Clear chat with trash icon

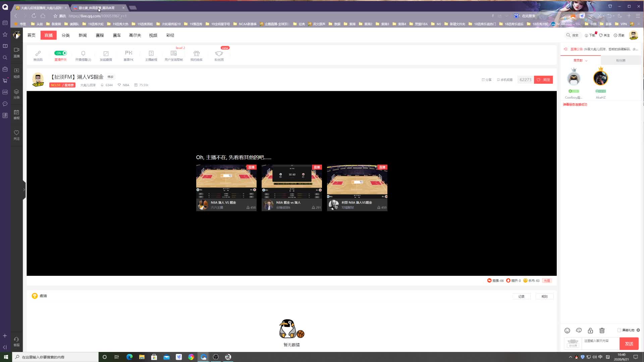[x=602, y=330]
